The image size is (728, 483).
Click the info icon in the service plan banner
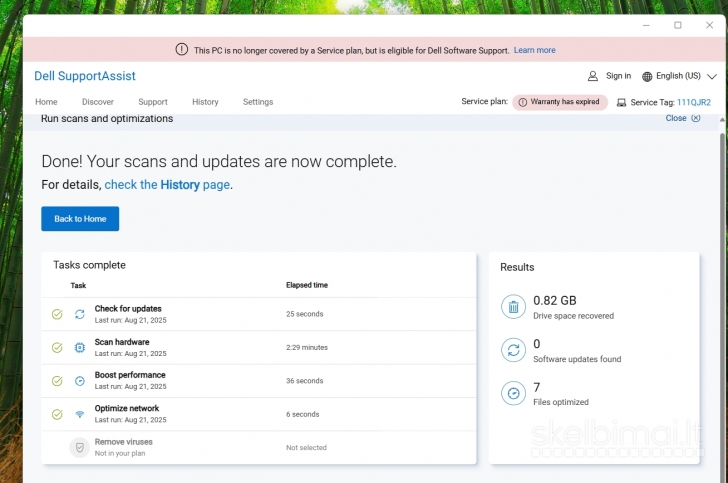coord(182,49)
